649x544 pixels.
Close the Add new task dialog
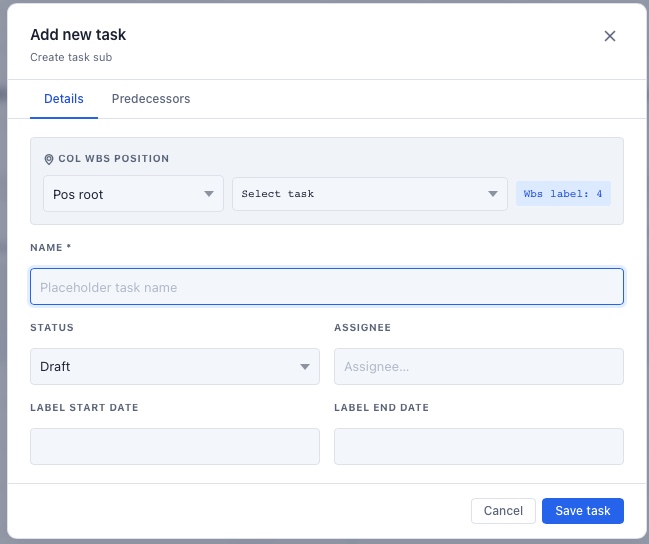click(610, 36)
